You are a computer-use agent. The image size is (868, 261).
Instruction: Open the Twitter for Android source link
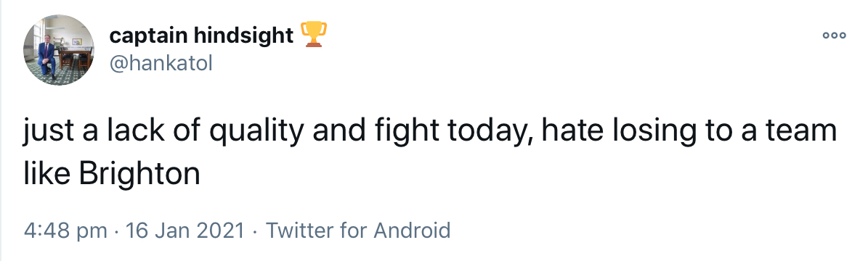tap(358, 230)
